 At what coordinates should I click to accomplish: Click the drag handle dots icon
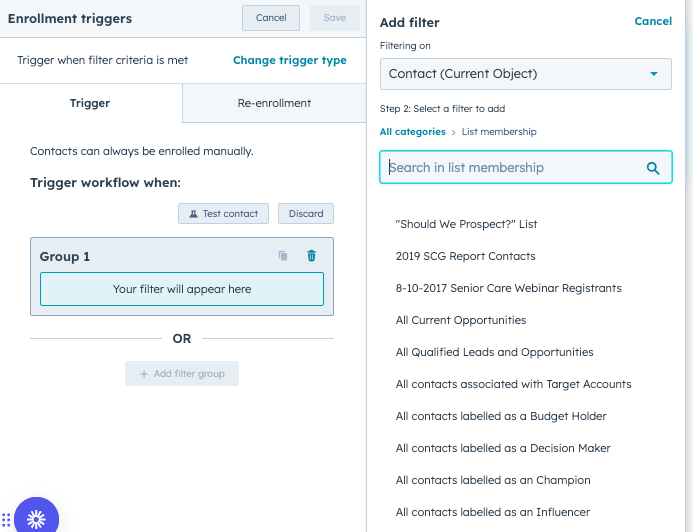click(x=6, y=519)
